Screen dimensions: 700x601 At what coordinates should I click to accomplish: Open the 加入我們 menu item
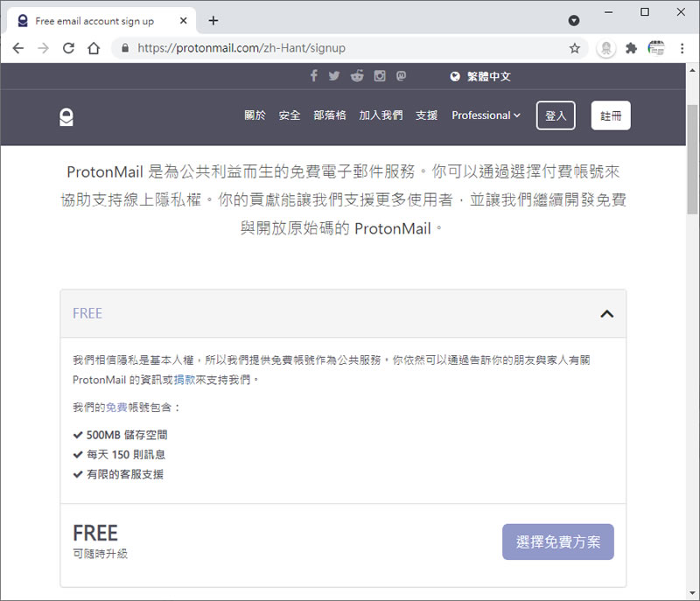tap(381, 115)
